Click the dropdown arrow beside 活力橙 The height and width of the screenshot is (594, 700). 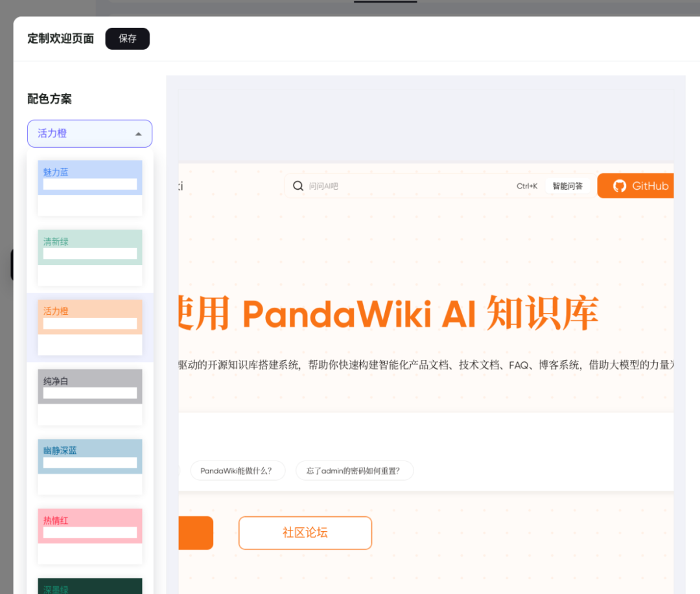coord(139,134)
